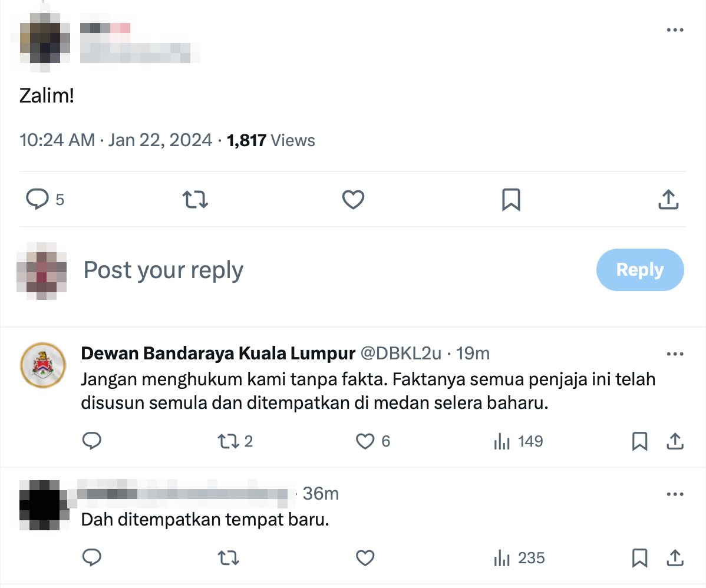The height and width of the screenshot is (588, 706).
Task: Open Dewan Bandaraya Kuala Lumpur profile avatar
Action: coord(43,365)
